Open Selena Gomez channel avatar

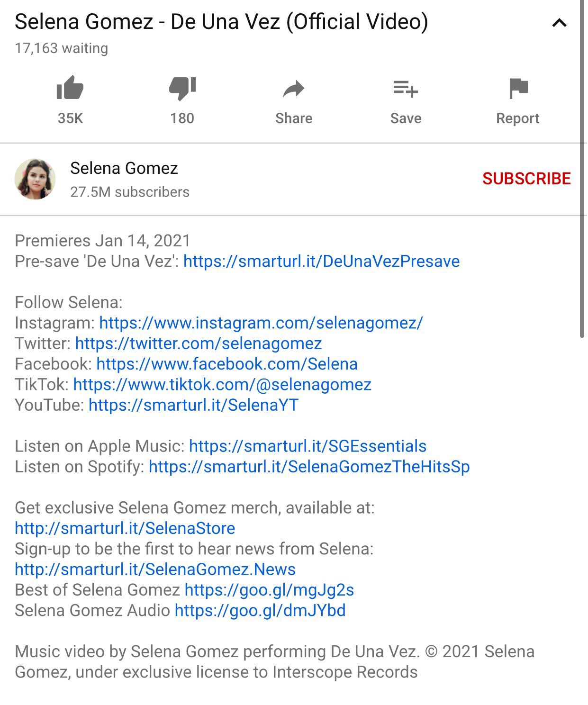(35, 179)
